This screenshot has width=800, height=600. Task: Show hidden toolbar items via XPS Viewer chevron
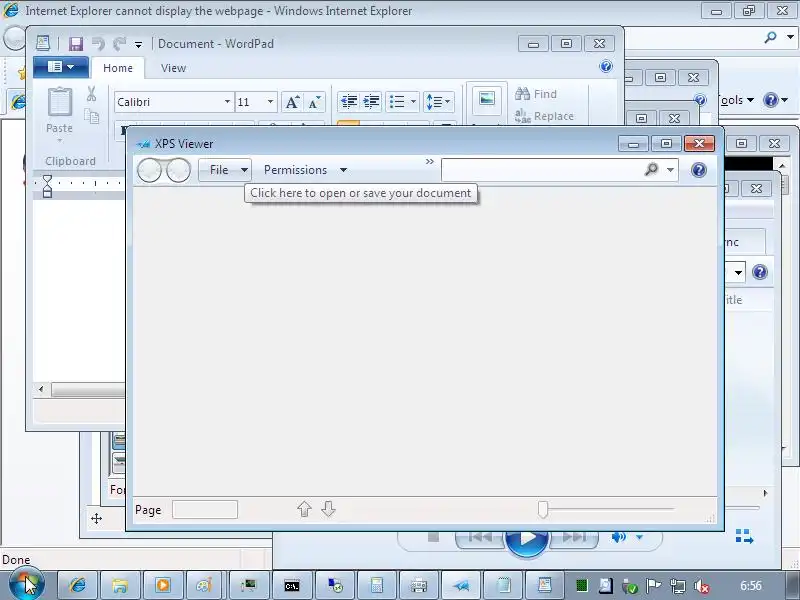click(x=430, y=161)
